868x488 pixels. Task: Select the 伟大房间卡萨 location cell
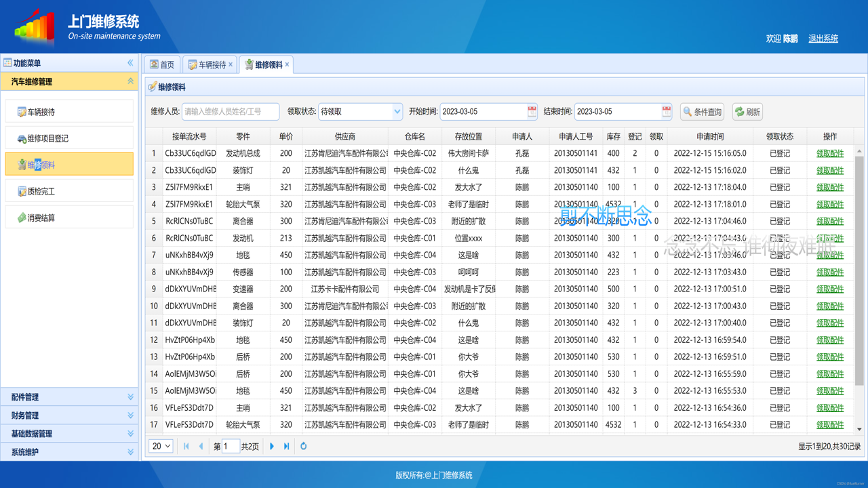[x=468, y=154]
